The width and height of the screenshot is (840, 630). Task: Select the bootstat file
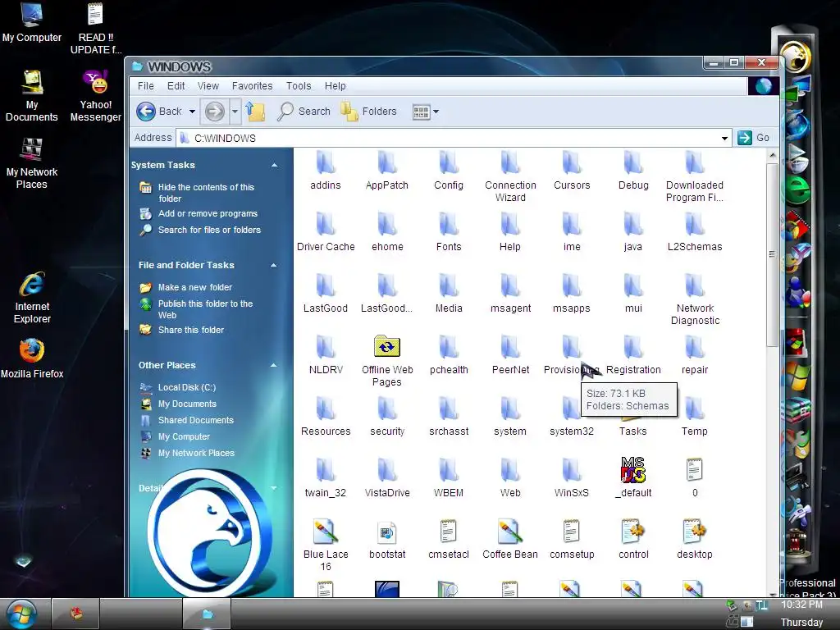click(x=387, y=540)
